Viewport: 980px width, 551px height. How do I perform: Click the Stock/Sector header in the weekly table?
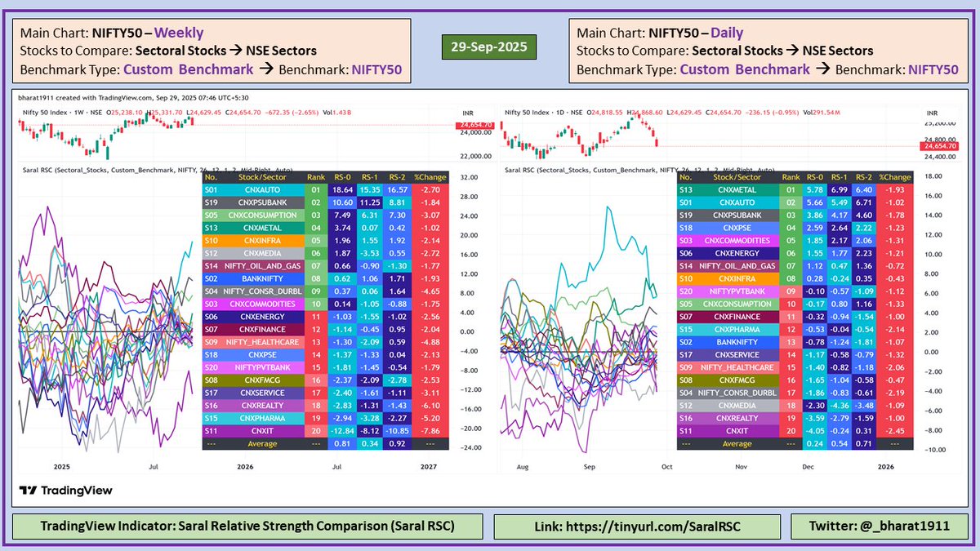(263, 176)
